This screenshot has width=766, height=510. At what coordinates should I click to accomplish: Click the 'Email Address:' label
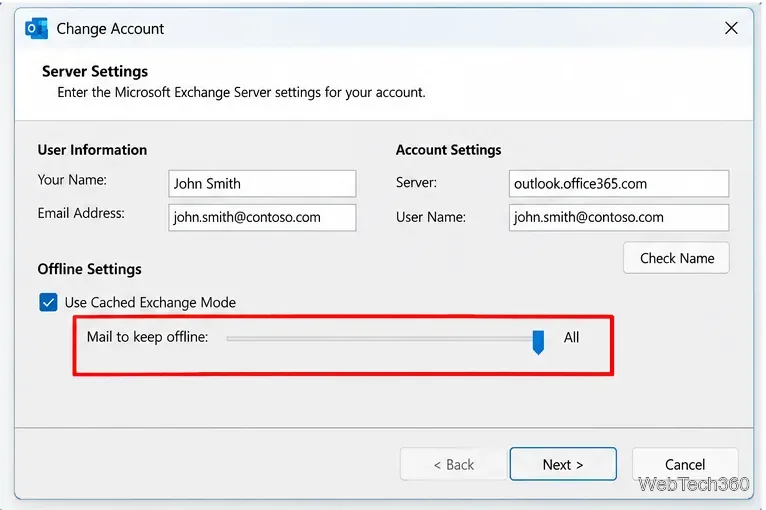(81, 213)
